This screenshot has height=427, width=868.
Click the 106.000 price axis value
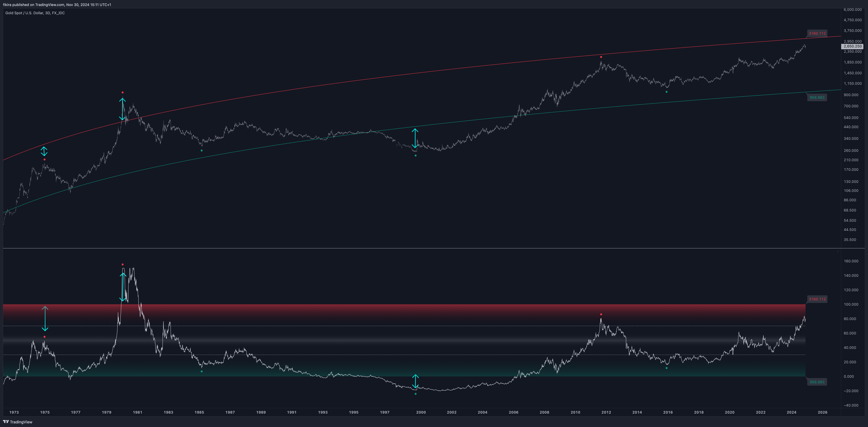click(851, 191)
